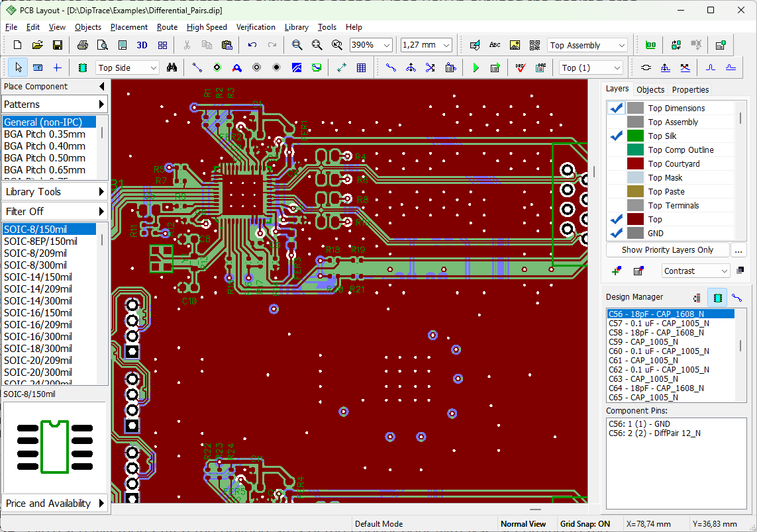Toggle Top Dimensions layer visibility

[x=616, y=108]
